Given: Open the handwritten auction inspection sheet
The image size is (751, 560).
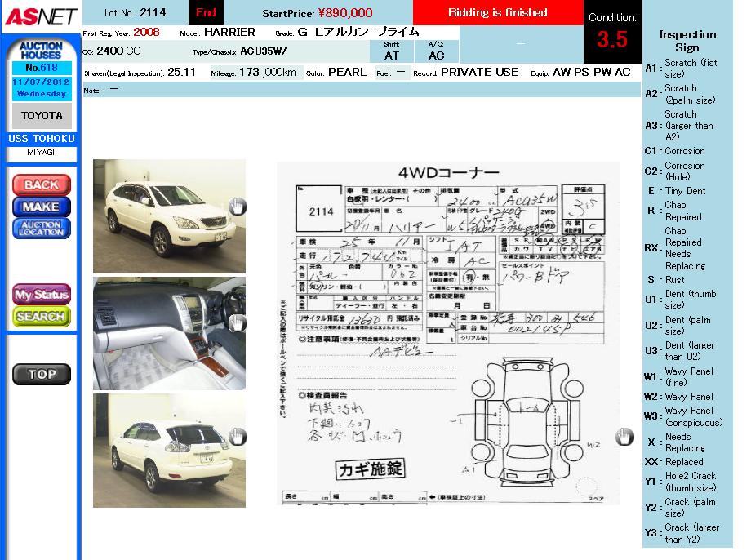Looking at the screenshot, I should [x=448, y=333].
